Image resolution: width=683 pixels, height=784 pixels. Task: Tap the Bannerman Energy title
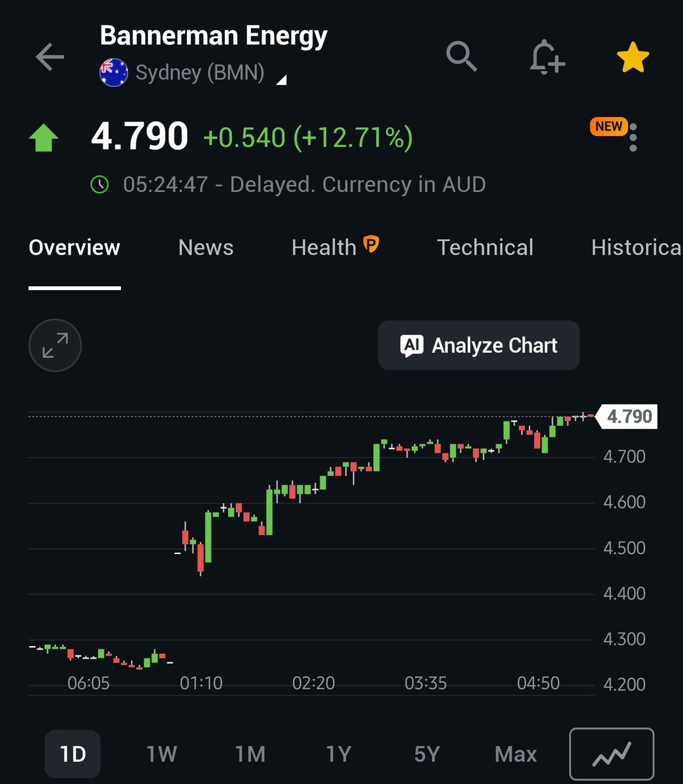click(x=214, y=36)
